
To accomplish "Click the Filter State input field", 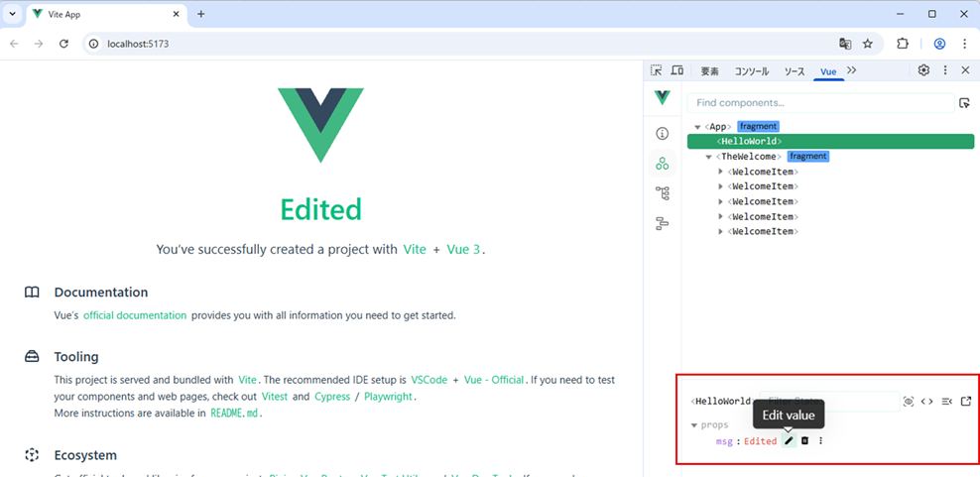I will point(829,402).
